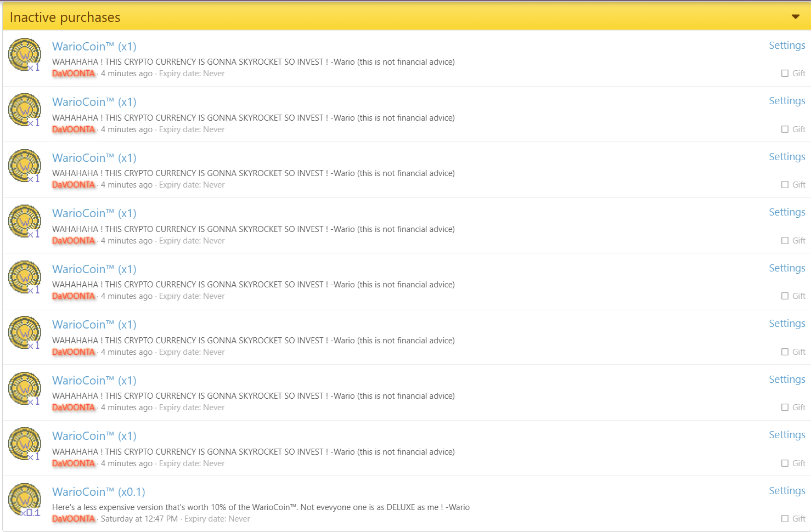811x532 pixels.
Task: Open the third WarioCoin™ (x1) title link
Action: pyautogui.click(x=94, y=158)
